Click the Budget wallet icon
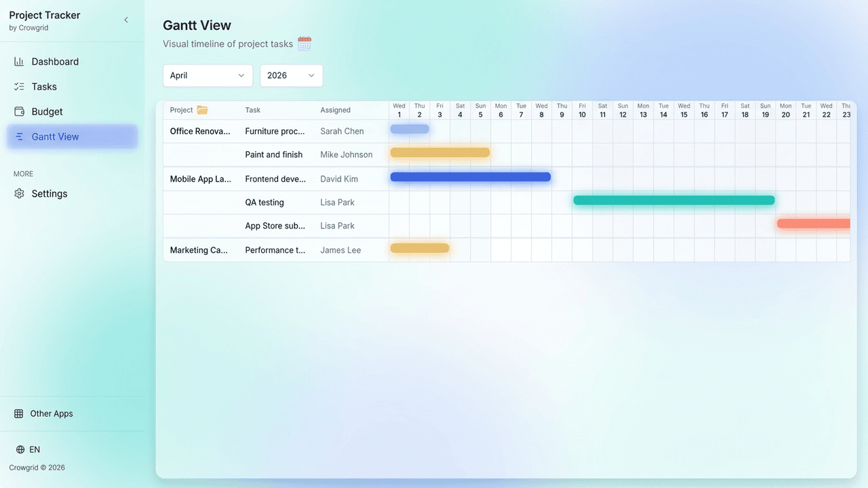This screenshot has width=868, height=488. point(19,112)
